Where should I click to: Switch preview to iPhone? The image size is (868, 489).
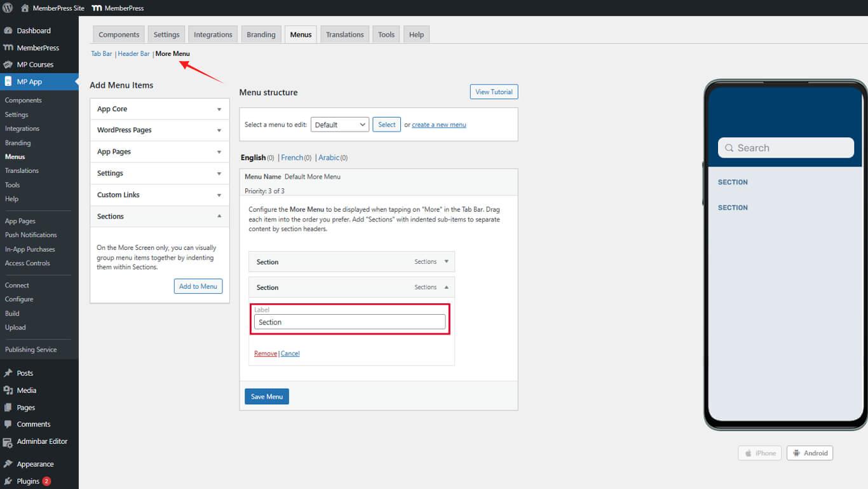click(759, 453)
